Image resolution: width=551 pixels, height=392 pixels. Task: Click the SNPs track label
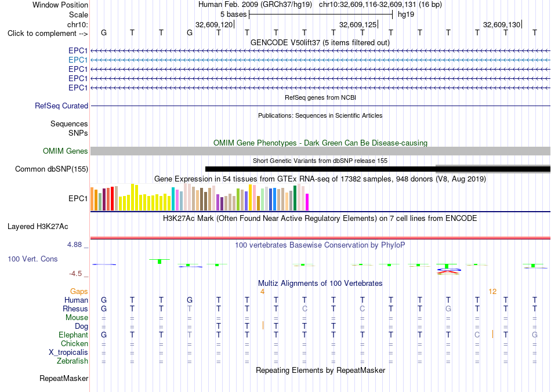[78, 133]
